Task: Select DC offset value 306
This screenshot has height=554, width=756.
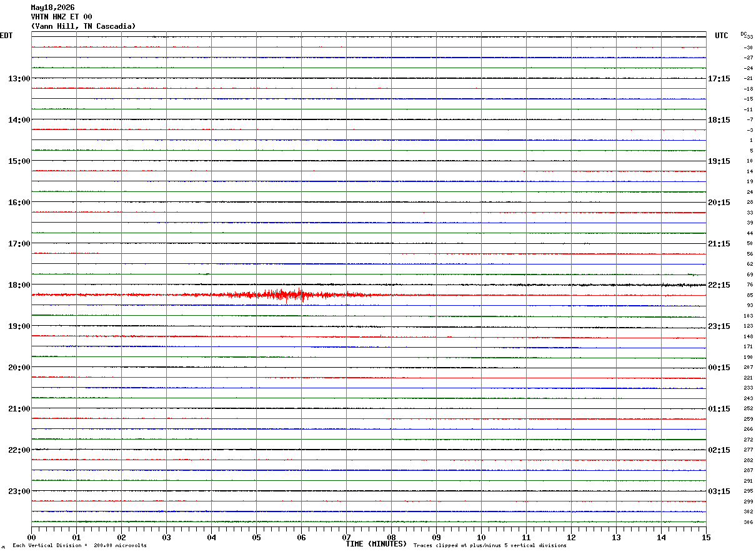Action: (x=748, y=522)
